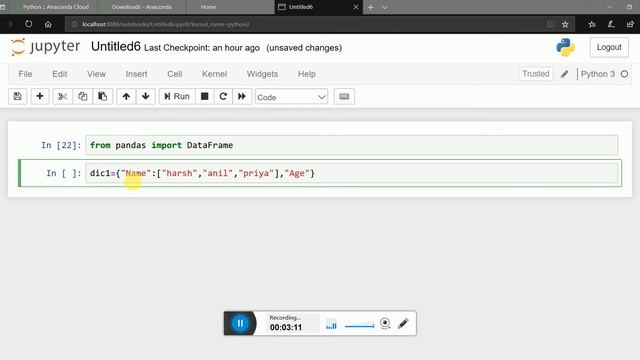Click inside the pandas import code cell
Screen dimensions: 640x360
351,145
